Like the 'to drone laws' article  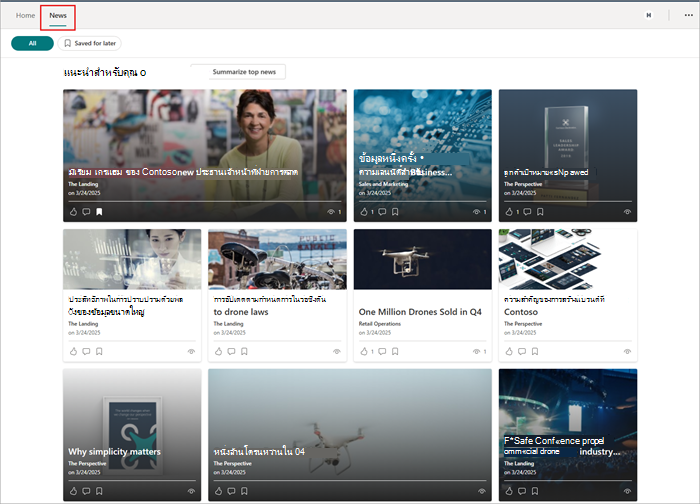tap(218, 351)
